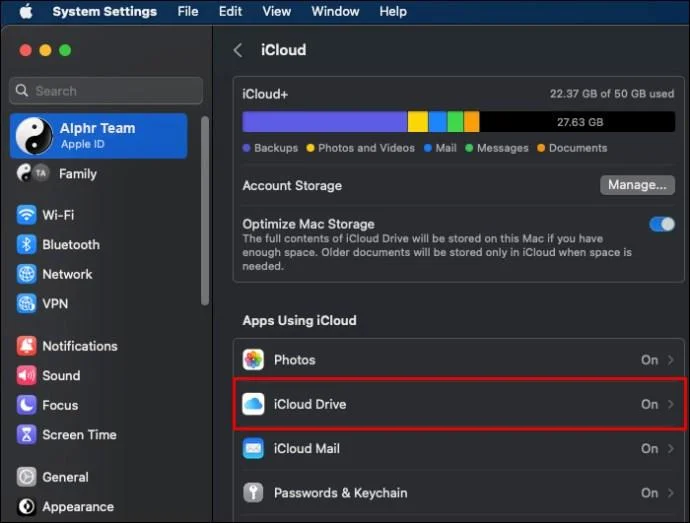This screenshot has height=523, width=690.
Task: Expand Passwords & Keychain row chevron
Action: point(670,493)
